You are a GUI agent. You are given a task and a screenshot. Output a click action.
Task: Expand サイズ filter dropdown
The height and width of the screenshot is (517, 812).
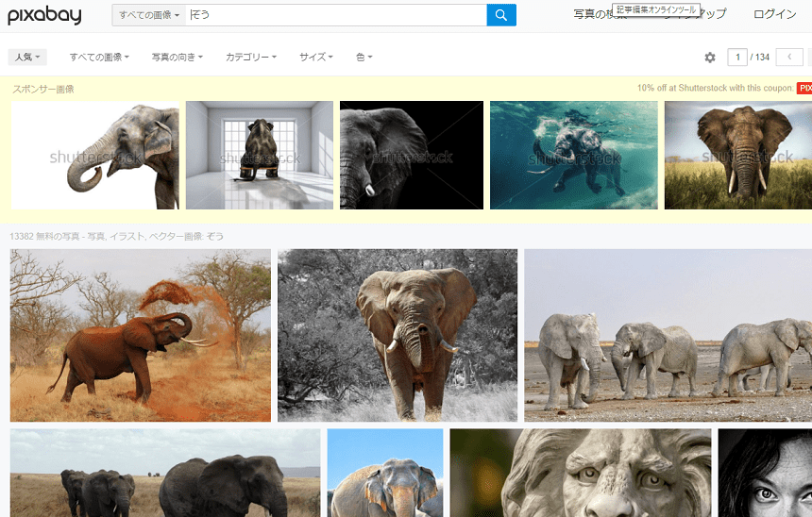316,57
